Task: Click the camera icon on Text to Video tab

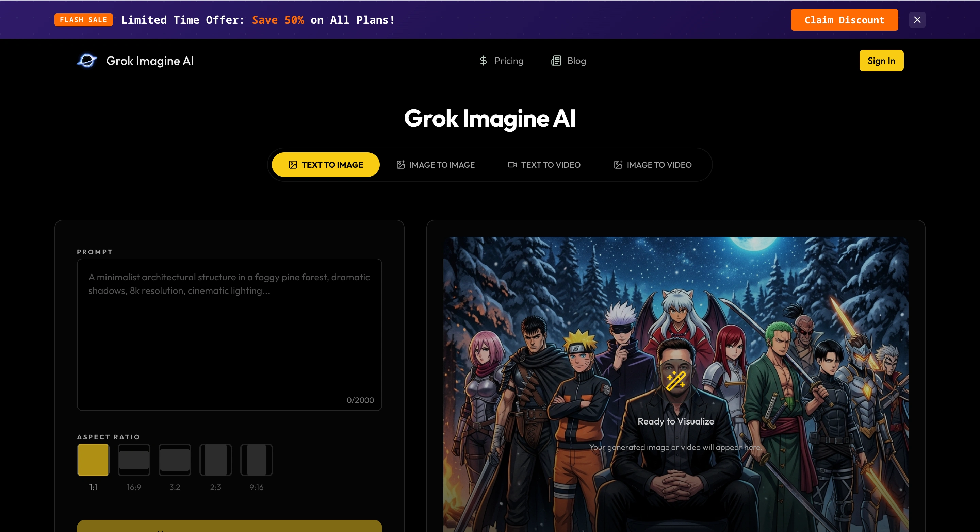Action: [512, 165]
